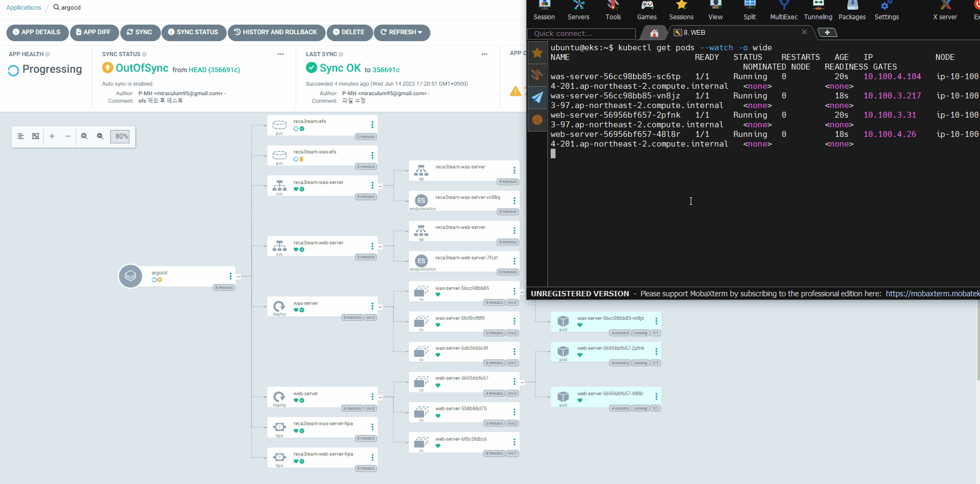
Task: Click the SYNC button
Action: click(x=140, y=32)
